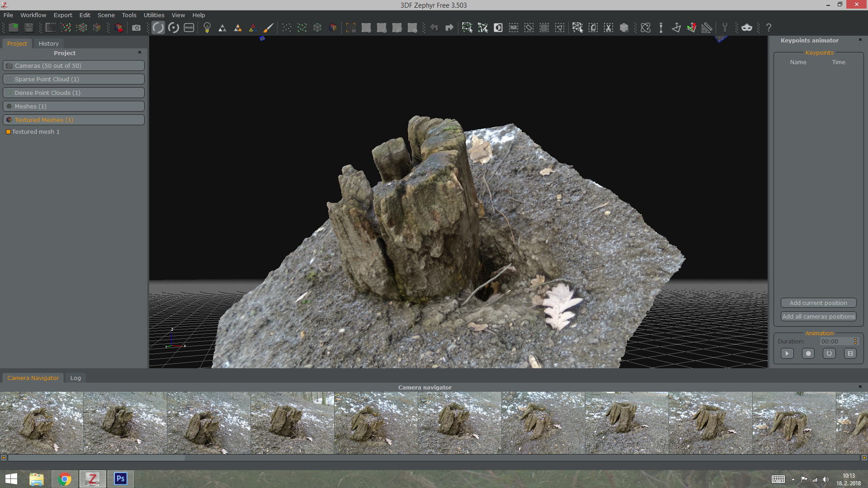Click the Undo arrow icon
The height and width of the screenshot is (488, 868).
pyautogui.click(x=434, y=28)
